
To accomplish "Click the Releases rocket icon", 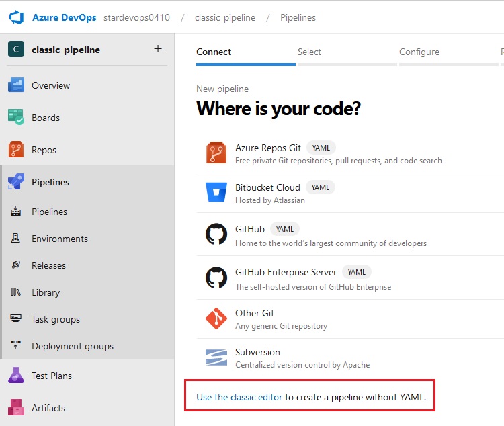I will (x=15, y=265).
